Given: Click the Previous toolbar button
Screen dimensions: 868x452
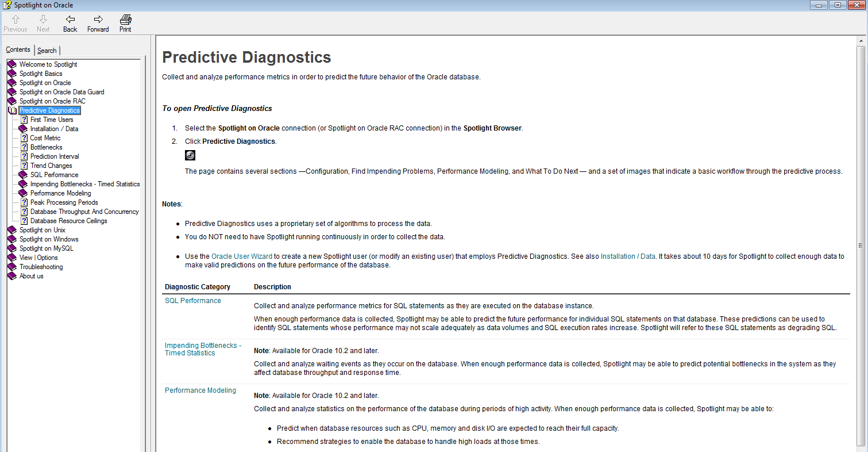Looking at the screenshot, I should (16, 24).
